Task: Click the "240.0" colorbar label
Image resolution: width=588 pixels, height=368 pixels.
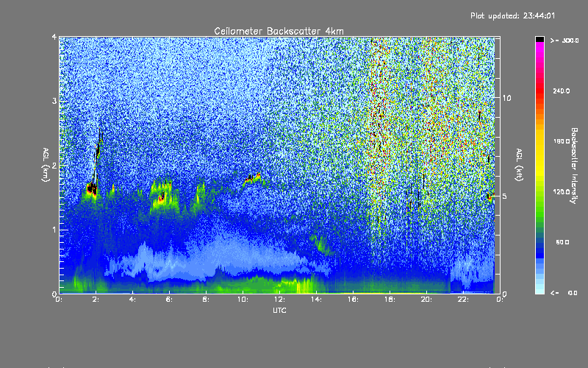Action: point(562,91)
